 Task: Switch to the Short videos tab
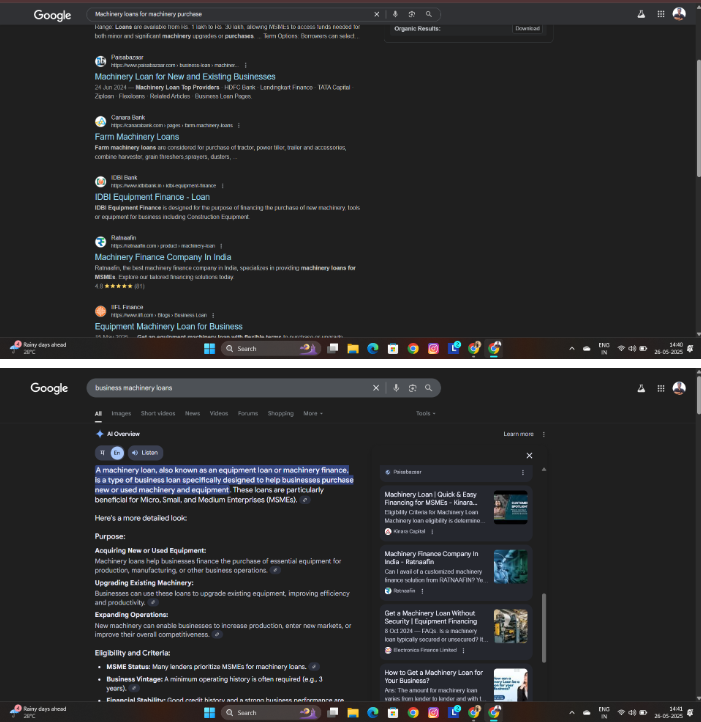pyautogui.click(x=158, y=413)
